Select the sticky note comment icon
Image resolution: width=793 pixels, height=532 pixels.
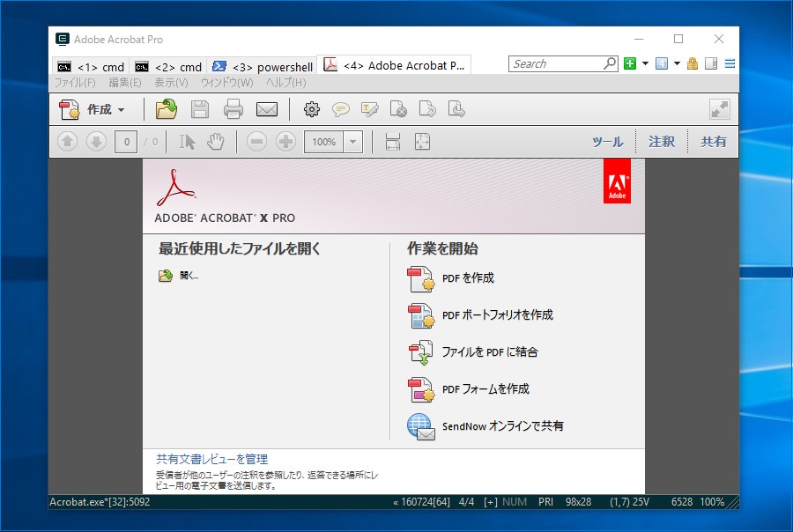pos(340,109)
